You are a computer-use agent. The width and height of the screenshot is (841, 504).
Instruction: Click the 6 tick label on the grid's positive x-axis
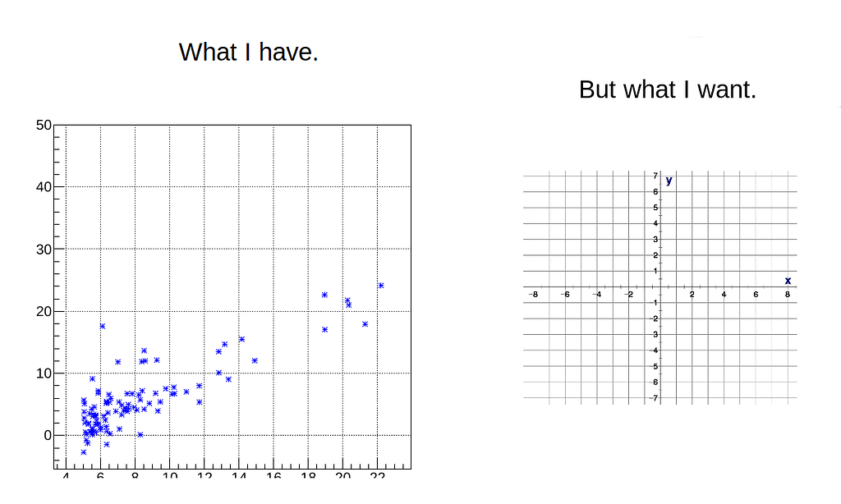tap(756, 294)
